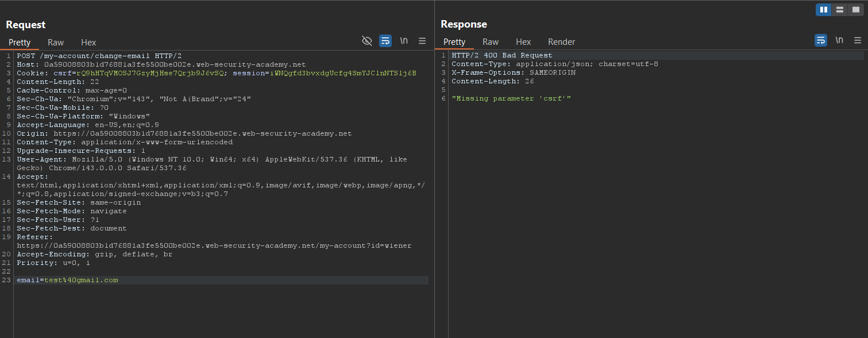This screenshot has width=868, height=338.
Task: Click the Sec-Ch-Ua-Mobile header line
Action: point(63,107)
